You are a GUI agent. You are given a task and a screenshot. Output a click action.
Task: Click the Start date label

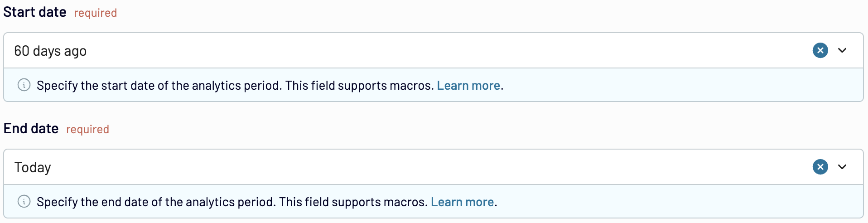tap(35, 12)
